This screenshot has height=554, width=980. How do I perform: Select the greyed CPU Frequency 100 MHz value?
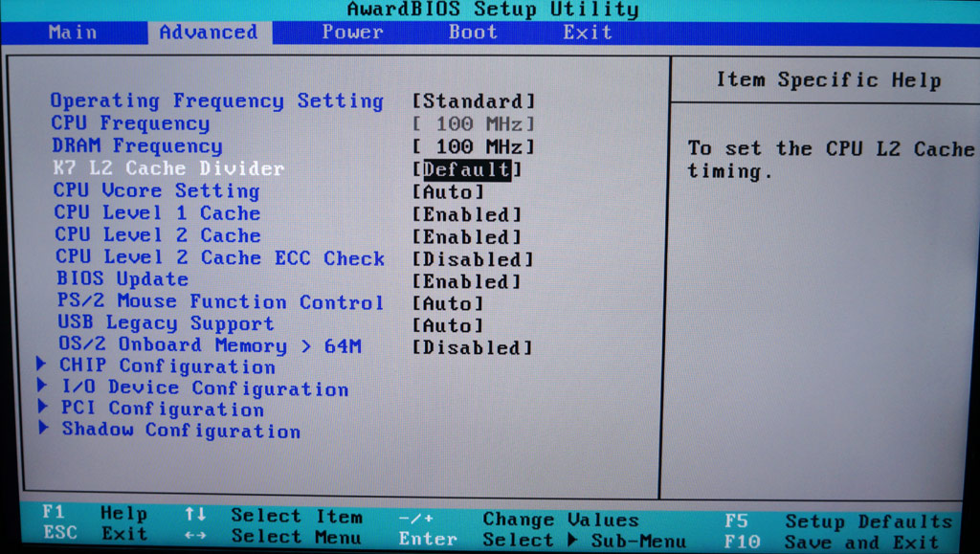coord(473,123)
